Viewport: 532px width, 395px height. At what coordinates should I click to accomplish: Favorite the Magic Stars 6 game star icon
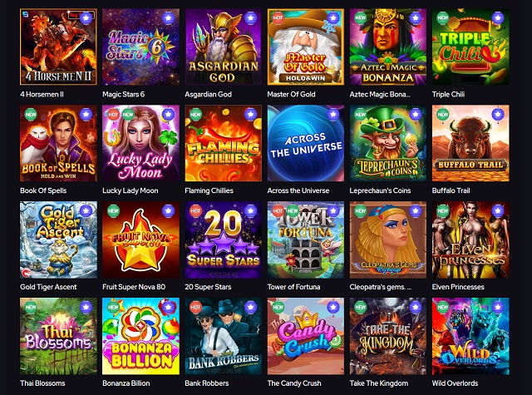pos(168,17)
